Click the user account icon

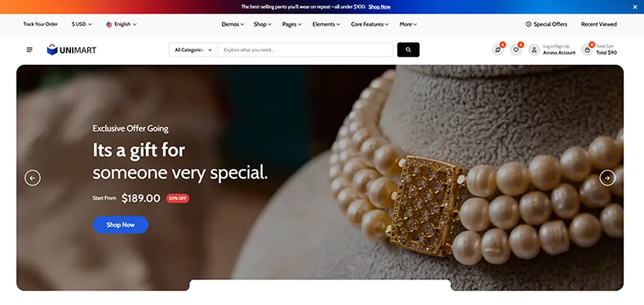[534, 50]
